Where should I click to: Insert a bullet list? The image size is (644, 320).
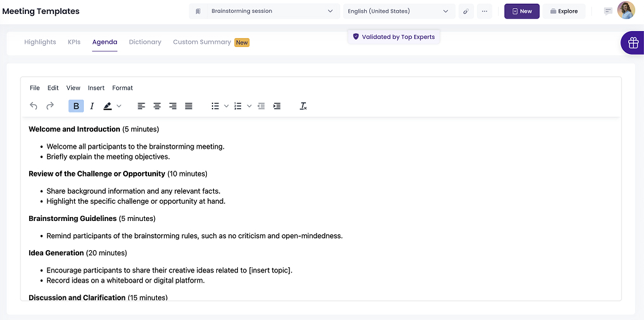pos(215,106)
